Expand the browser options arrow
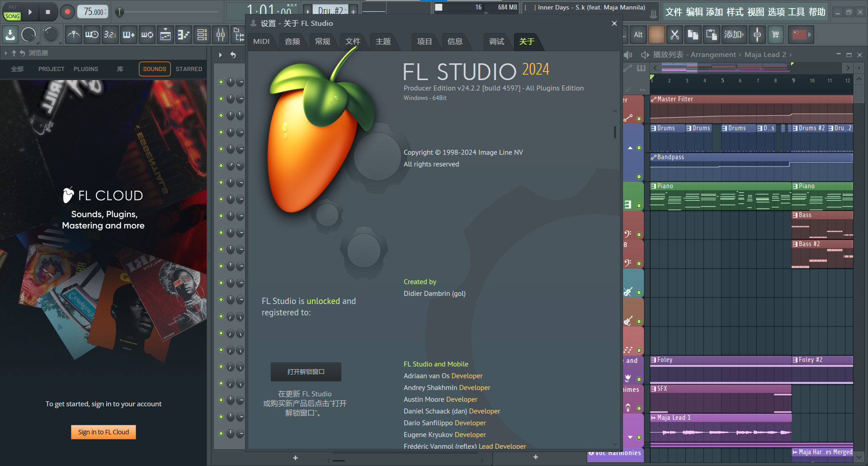 coord(6,53)
